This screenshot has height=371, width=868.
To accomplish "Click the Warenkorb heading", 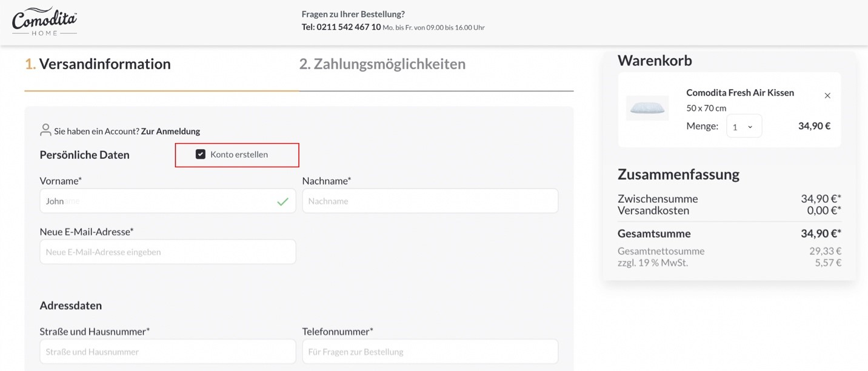I will tap(655, 61).
